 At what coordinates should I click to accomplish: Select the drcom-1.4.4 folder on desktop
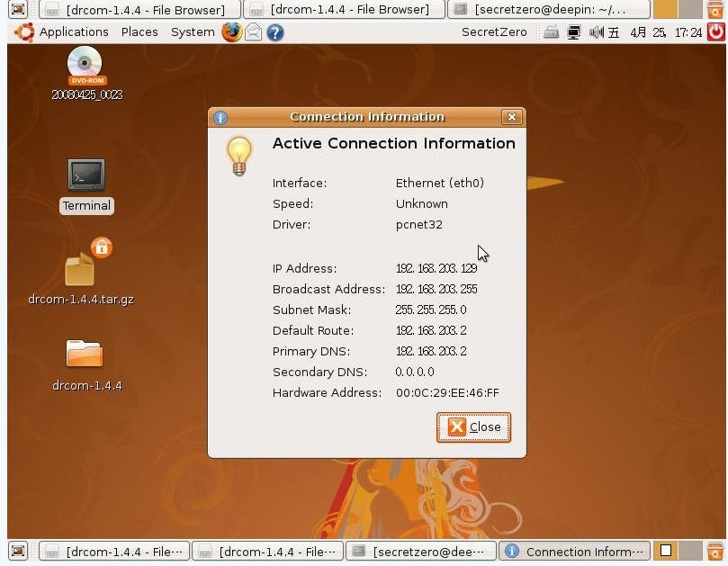click(86, 365)
